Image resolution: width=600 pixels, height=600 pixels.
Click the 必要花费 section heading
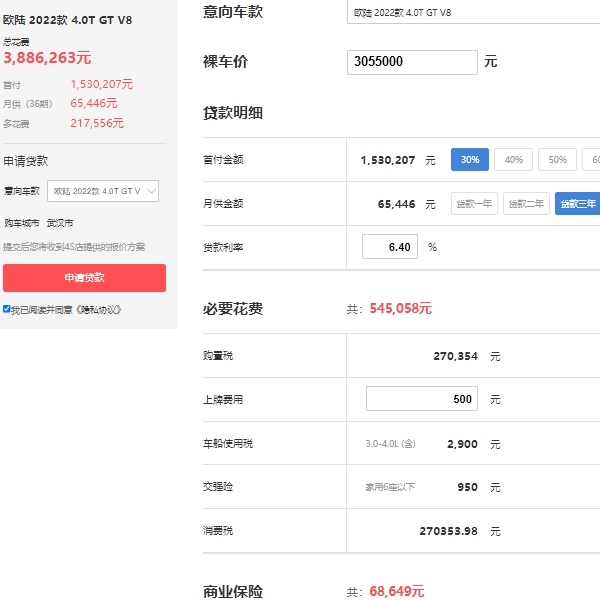click(x=233, y=309)
